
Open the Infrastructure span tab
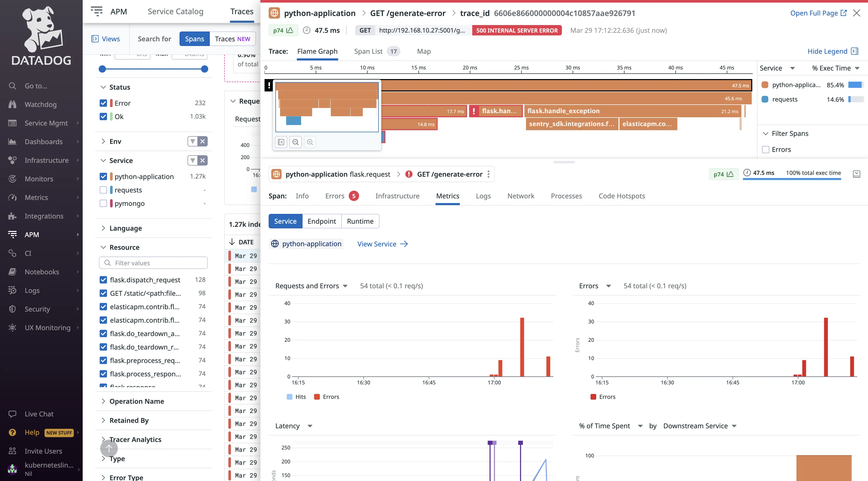pyautogui.click(x=397, y=196)
